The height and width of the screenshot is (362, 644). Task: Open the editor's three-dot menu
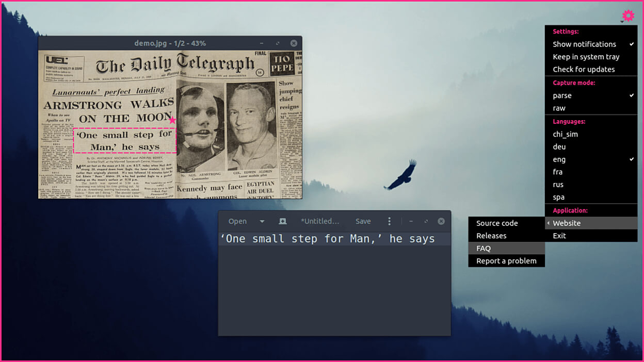click(x=389, y=221)
